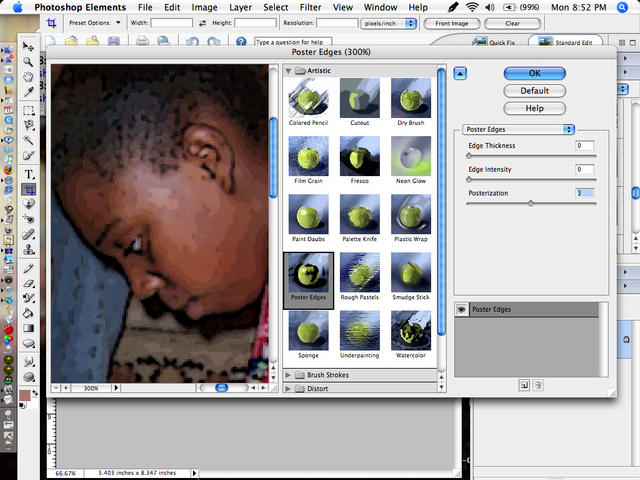Screen dimensions: 640x480
Task: Collapse the Artistic filter folder
Action: [x=288, y=71]
